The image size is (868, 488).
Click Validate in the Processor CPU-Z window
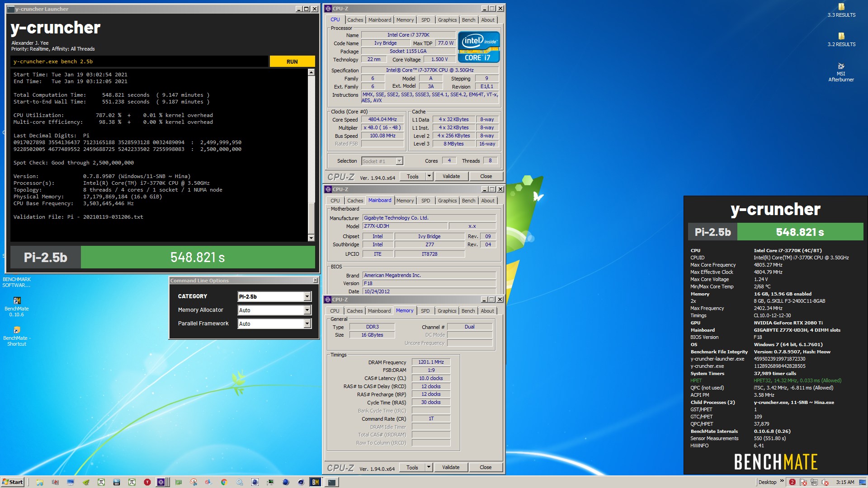pos(451,176)
